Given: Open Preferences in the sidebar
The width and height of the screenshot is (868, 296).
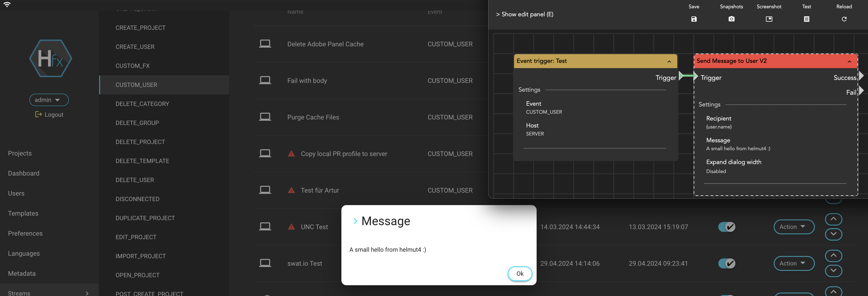Looking at the screenshot, I should click(25, 233).
